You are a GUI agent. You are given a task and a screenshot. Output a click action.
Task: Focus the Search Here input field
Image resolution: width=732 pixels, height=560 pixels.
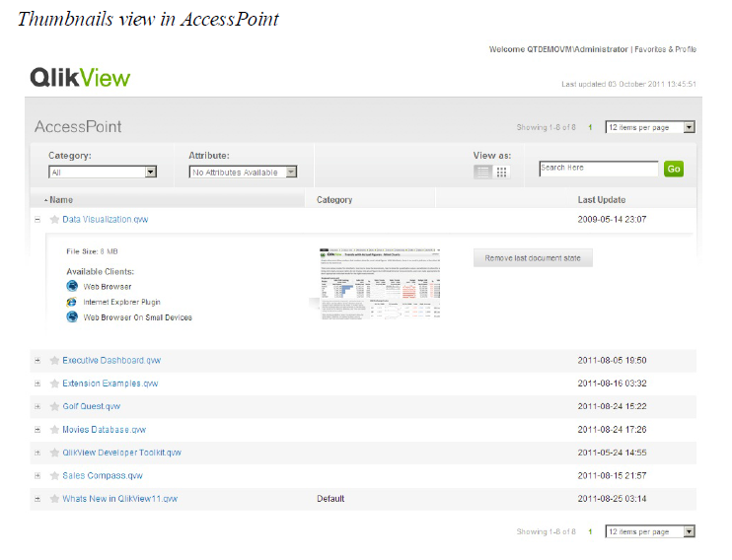click(x=599, y=169)
